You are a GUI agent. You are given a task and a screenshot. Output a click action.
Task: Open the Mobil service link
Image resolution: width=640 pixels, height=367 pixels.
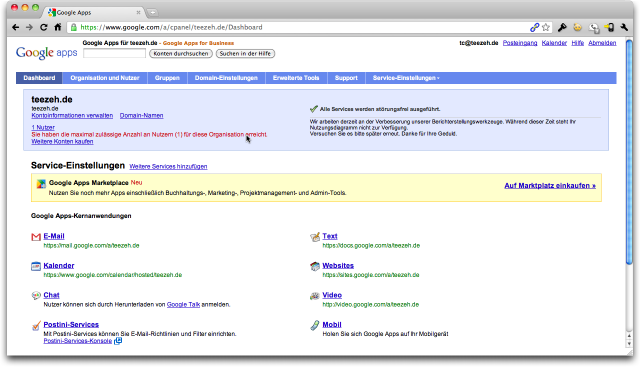coord(332,325)
